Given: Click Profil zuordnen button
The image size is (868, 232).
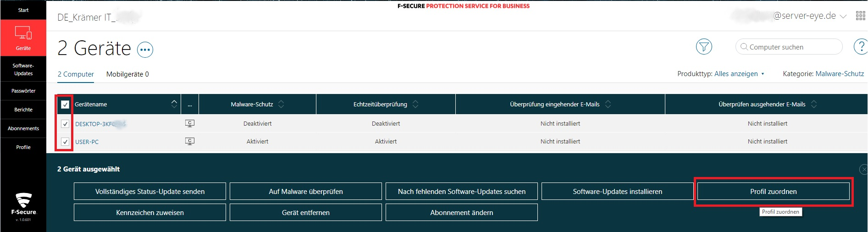Looking at the screenshot, I should point(774,191).
